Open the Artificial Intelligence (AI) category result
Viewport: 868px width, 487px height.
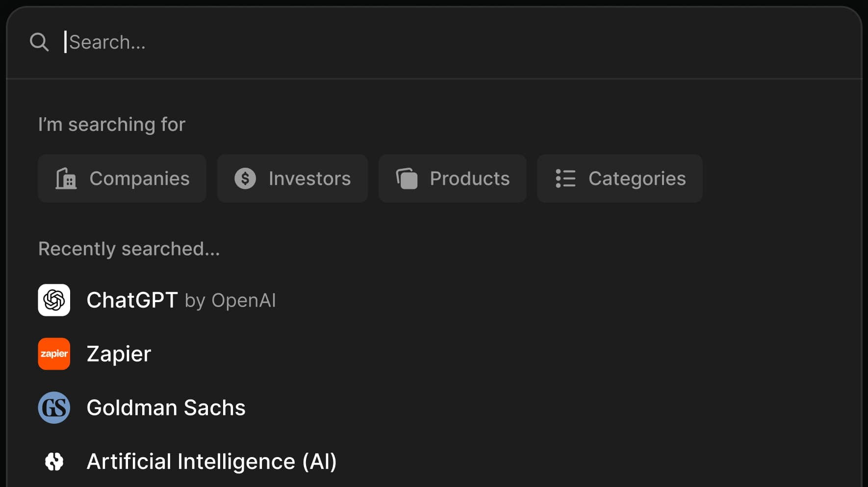pos(212,461)
